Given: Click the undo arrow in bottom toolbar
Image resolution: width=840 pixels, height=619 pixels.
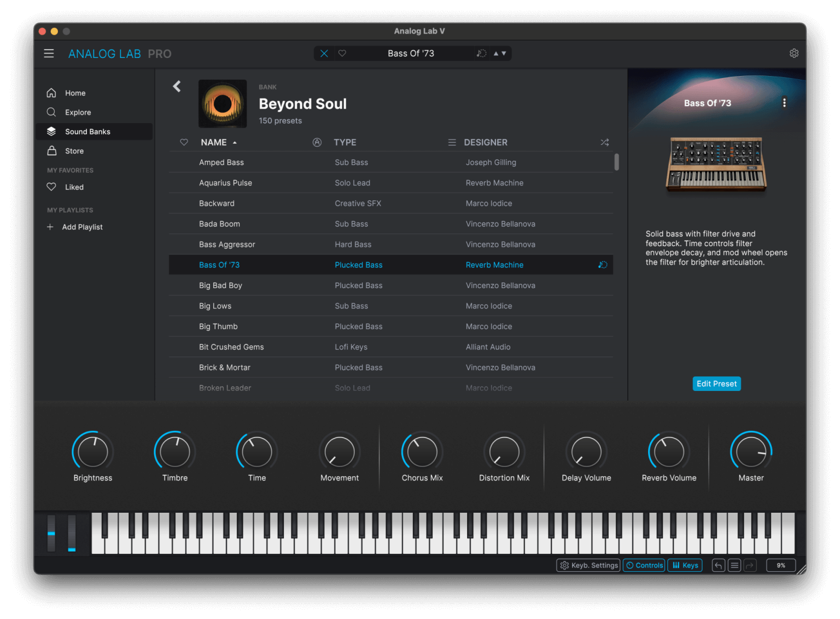Looking at the screenshot, I should pos(718,565).
